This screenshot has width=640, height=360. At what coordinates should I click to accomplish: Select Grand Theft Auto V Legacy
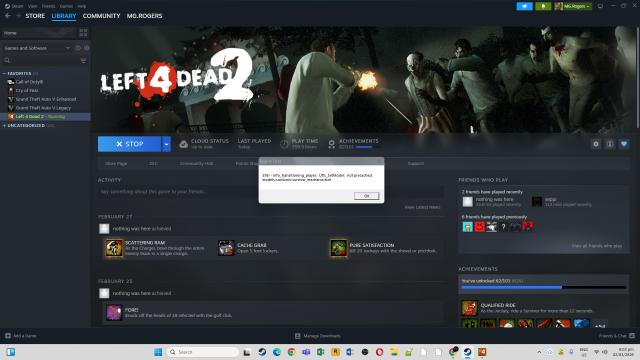point(43,108)
